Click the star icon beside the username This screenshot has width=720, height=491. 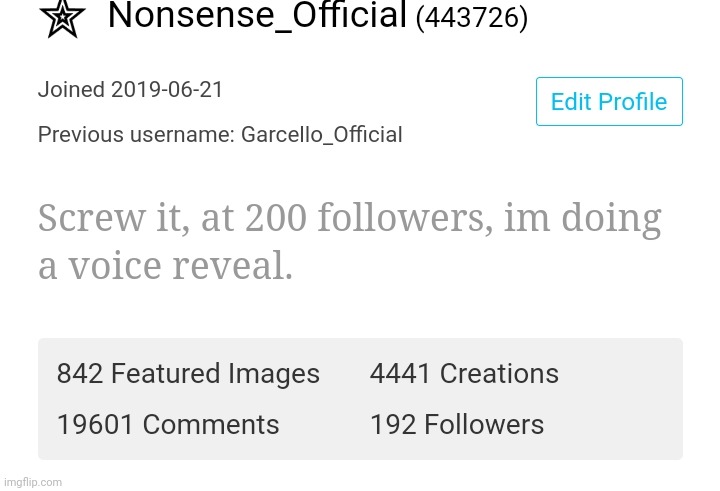pyautogui.click(x=62, y=18)
